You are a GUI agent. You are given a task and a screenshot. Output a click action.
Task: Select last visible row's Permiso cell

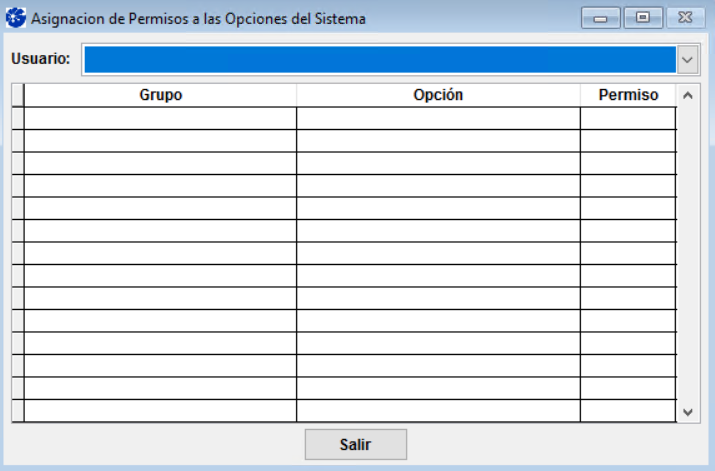tap(628, 411)
